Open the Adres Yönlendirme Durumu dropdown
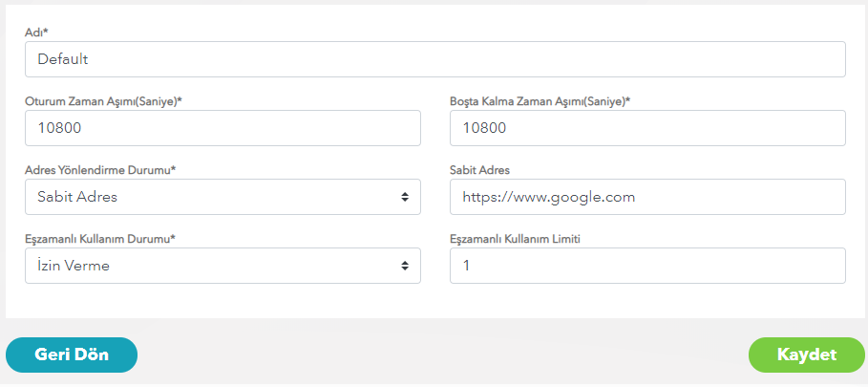 pos(222,197)
